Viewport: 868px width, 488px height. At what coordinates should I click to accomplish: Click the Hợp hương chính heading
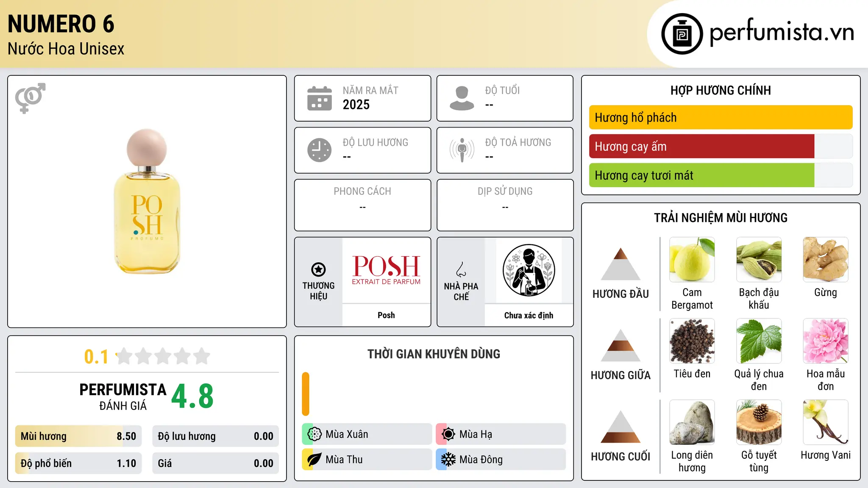coord(721,90)
